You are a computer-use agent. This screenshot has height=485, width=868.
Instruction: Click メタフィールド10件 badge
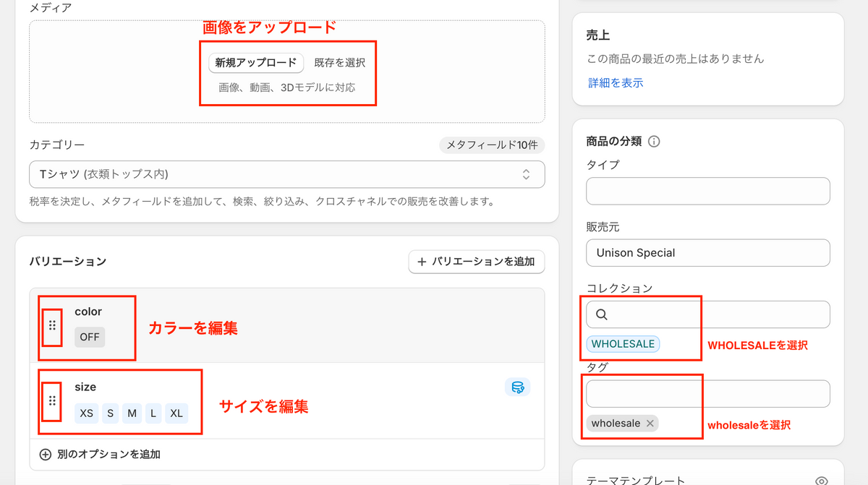492,145
